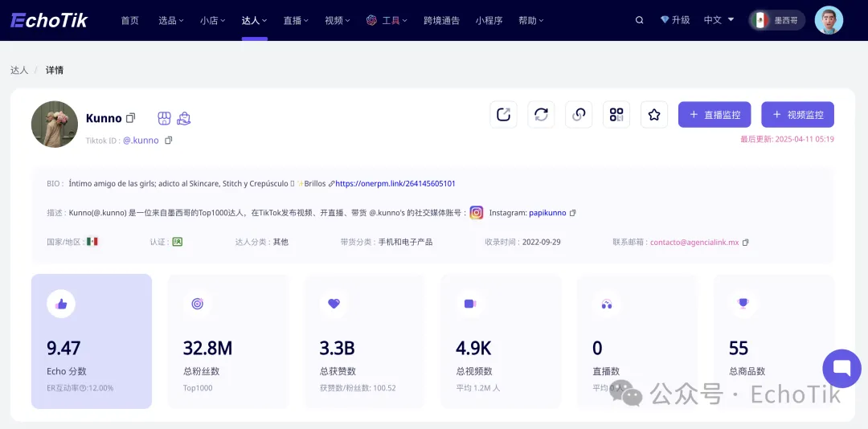
Task: Expand the 小店 dropdown menu
Action: [x=212, y=20]
